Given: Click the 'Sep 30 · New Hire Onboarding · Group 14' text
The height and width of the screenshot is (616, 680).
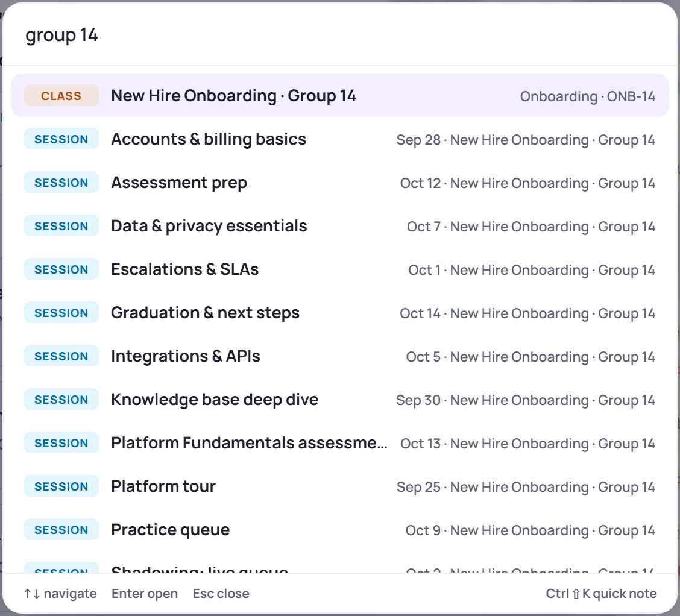Looking at the screenshot, I should [526, 400].
